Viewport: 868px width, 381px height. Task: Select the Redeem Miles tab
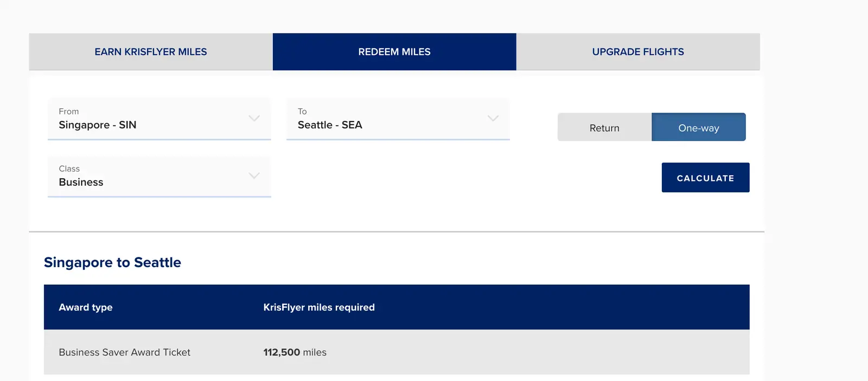pyautogui.click(x=394, y=51)
